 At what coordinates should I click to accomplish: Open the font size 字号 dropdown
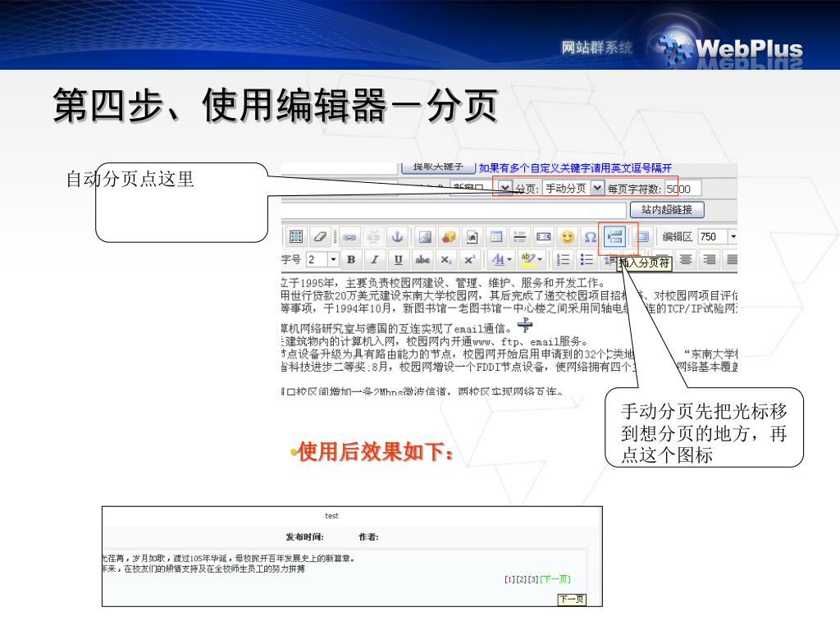pos(322,260)
